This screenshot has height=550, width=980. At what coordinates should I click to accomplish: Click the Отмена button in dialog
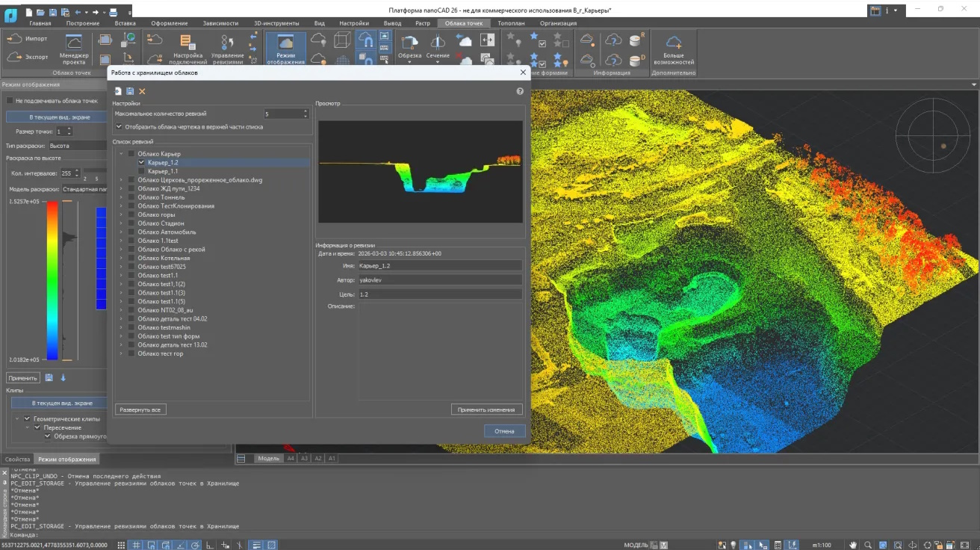pos(504,431)
